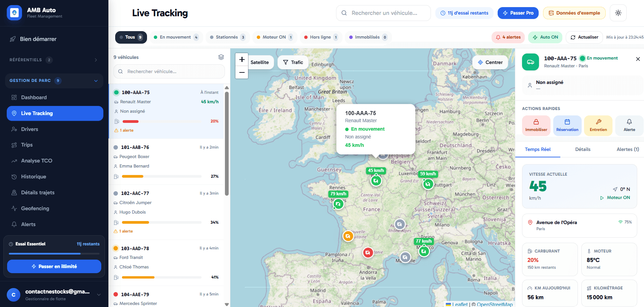Click grey marker near Marseille
644x307 pixels.
click(405, 257)
